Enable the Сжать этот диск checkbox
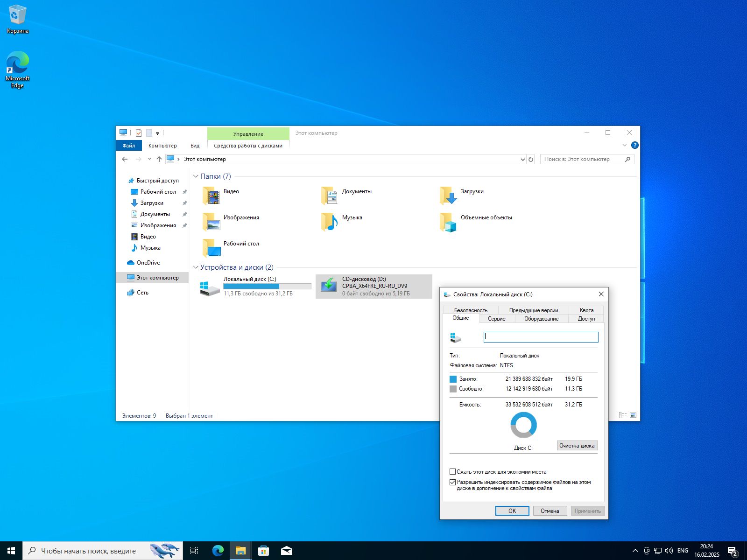Viewport: 747px width, 560px height. tap(452, 471)
